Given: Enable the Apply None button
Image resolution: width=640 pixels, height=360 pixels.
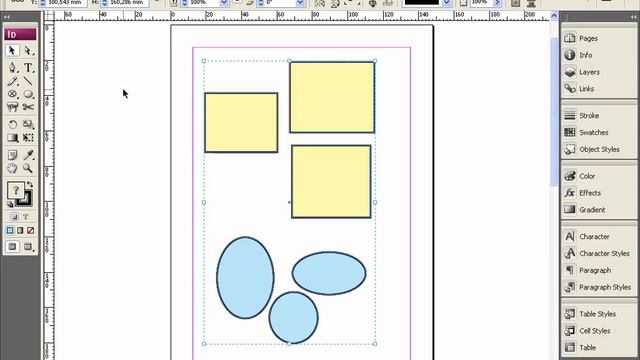Looking at the screenshot, I should click(30, 231).
